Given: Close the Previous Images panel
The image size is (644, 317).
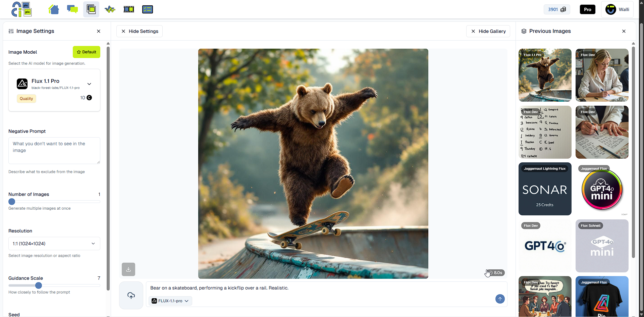Looking at the screenshot, I should [x=624, y=31].
